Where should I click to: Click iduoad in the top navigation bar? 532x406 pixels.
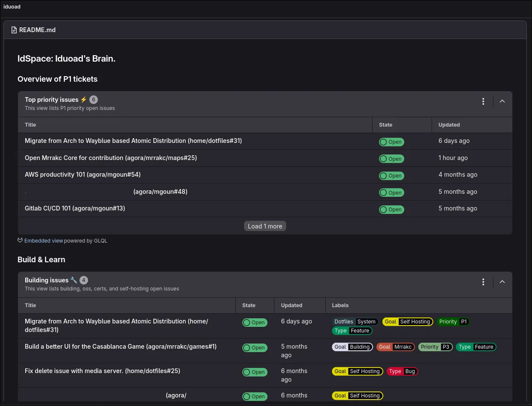12,6
